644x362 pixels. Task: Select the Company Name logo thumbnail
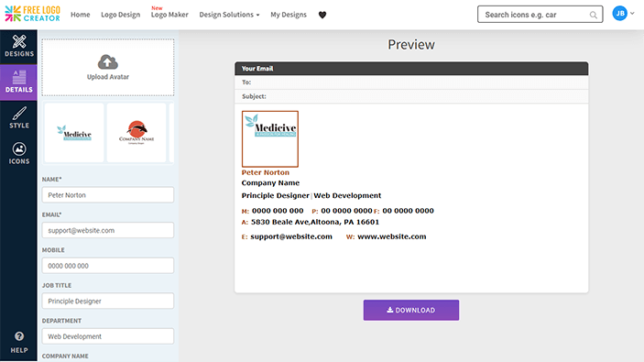(x=136, y=133)
